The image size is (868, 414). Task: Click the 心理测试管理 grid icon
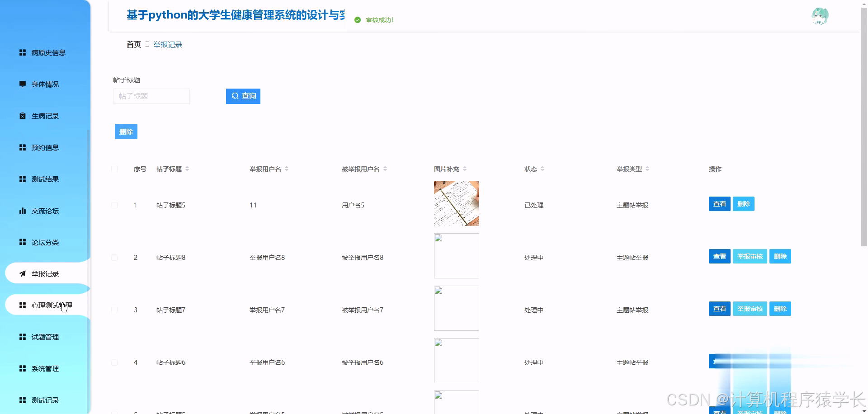pyautogui.click(x=23, y=305)
